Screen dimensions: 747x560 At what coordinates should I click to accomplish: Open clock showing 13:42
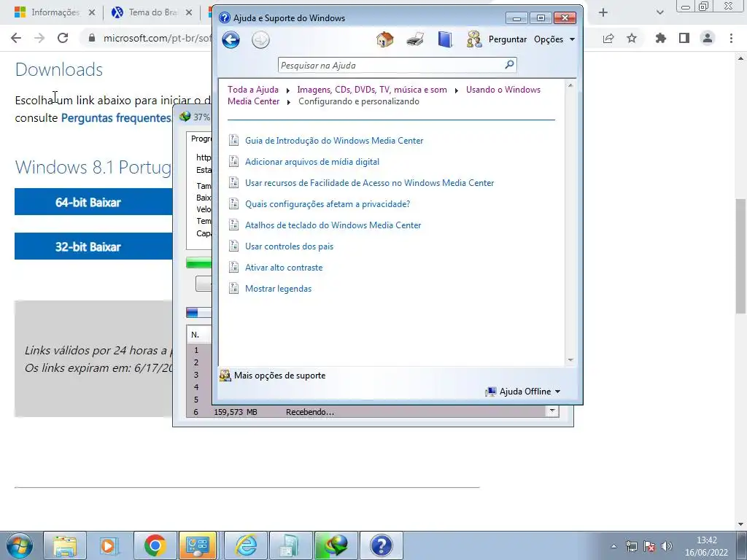click(x=706, y=546)
